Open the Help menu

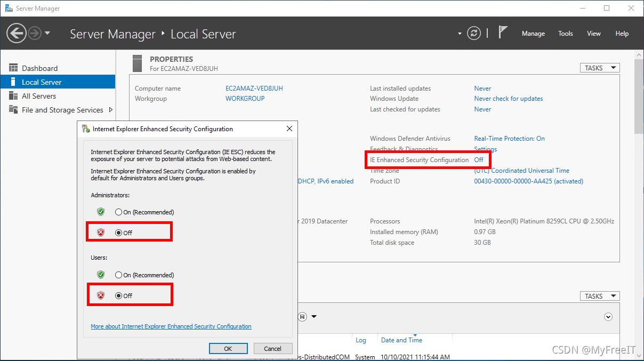coord(622,34)
